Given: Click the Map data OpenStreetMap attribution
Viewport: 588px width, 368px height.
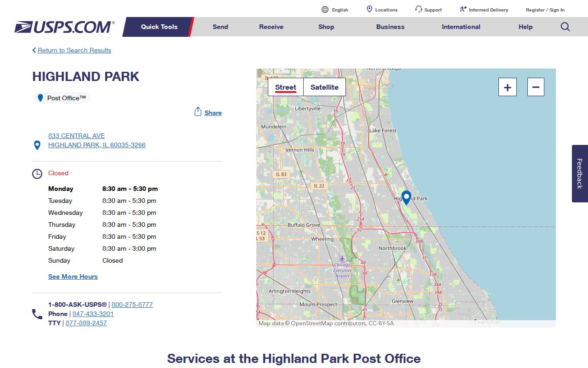Looking at the screenshot, I should (326, 323).
